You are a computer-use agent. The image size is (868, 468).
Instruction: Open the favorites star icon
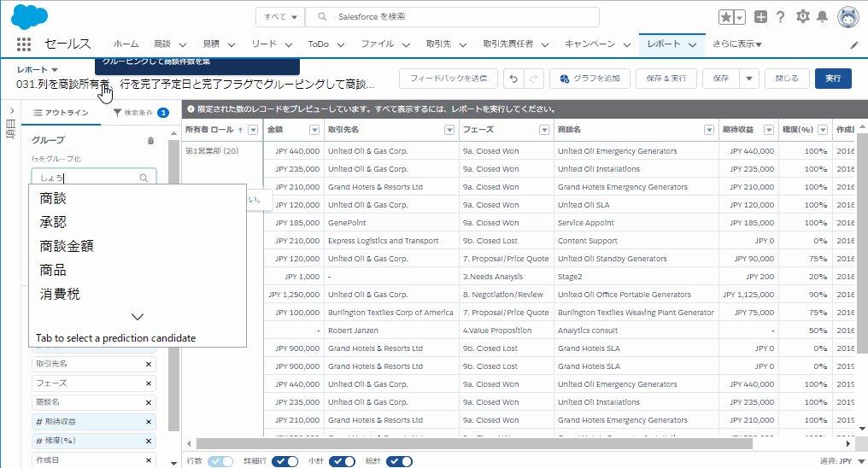725,17
